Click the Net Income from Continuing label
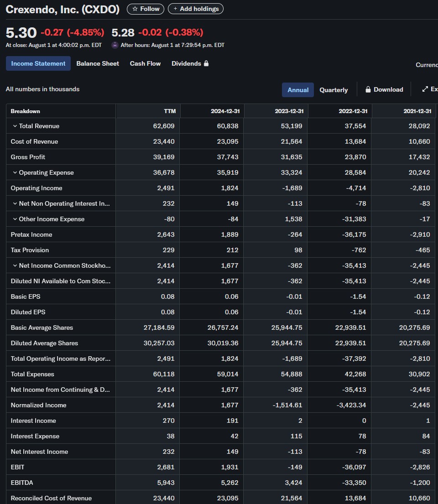Viewport: 438px width, 504px height. [x=60, y=390]
